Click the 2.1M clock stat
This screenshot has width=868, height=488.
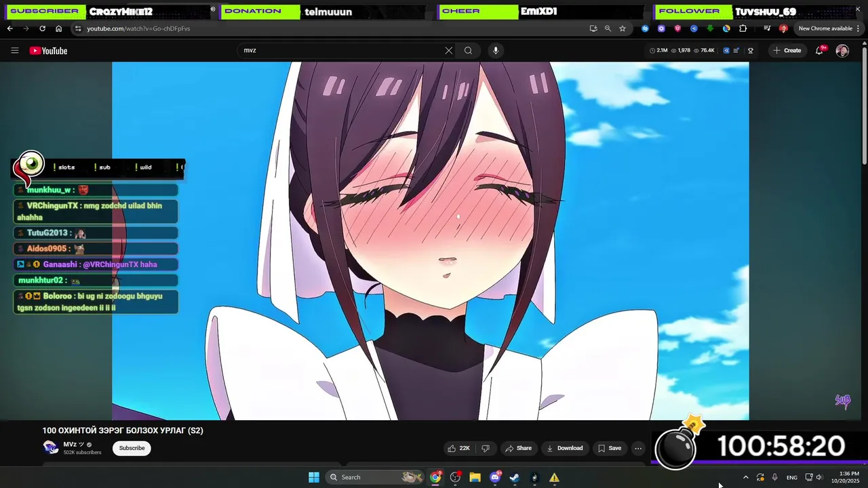pyautogui.click(x=658, y=50)
